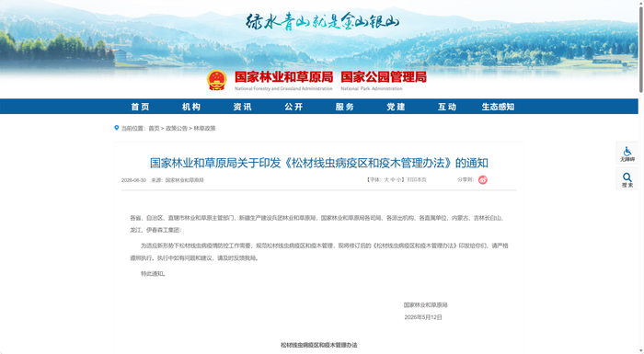Open the 机构 navigation menu
Image resolution: width=644 pixels, height=354 pixels.
pyautogui.click(x=191, y=107)
